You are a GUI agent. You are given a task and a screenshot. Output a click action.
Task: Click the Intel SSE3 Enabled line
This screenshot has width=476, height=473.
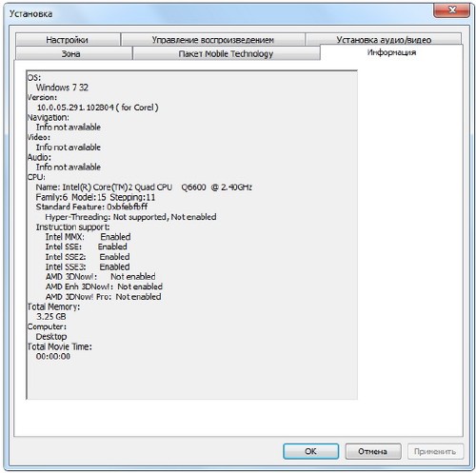(88, 266)
